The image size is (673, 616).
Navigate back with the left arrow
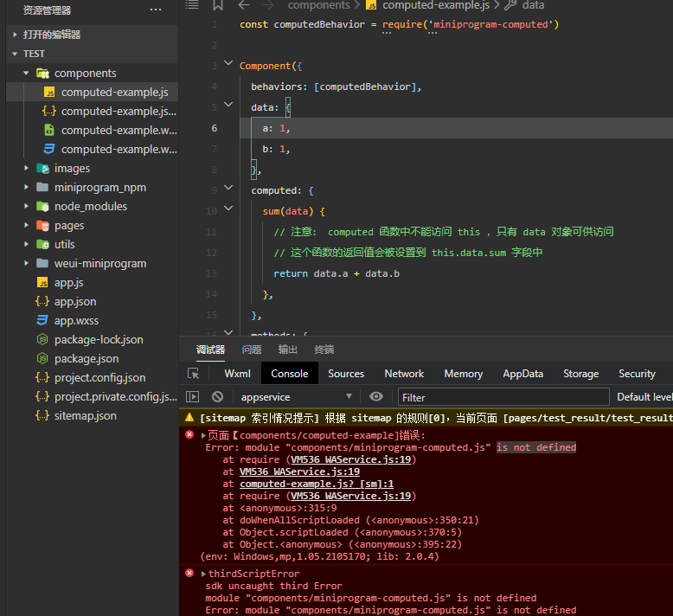coord(244,5)
